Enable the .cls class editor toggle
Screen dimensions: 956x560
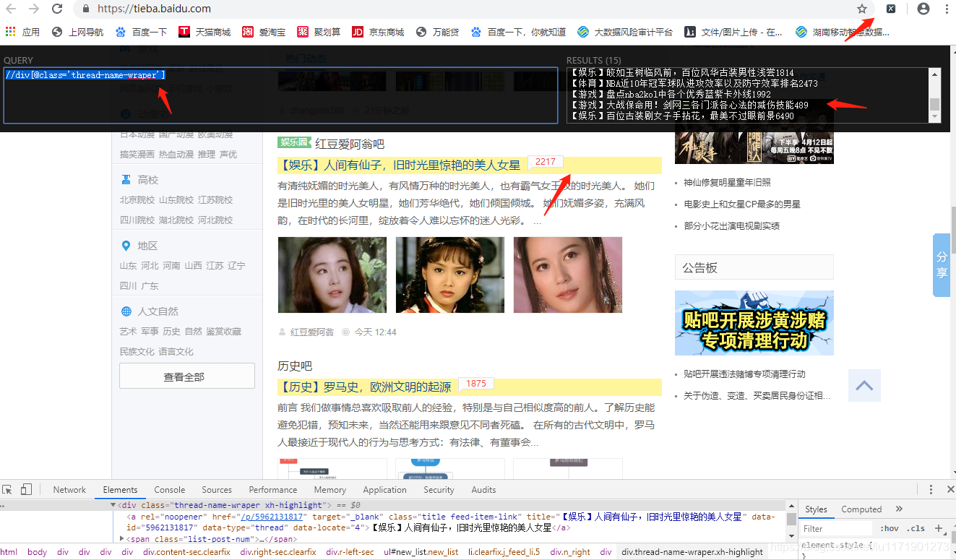pos(916,528)
